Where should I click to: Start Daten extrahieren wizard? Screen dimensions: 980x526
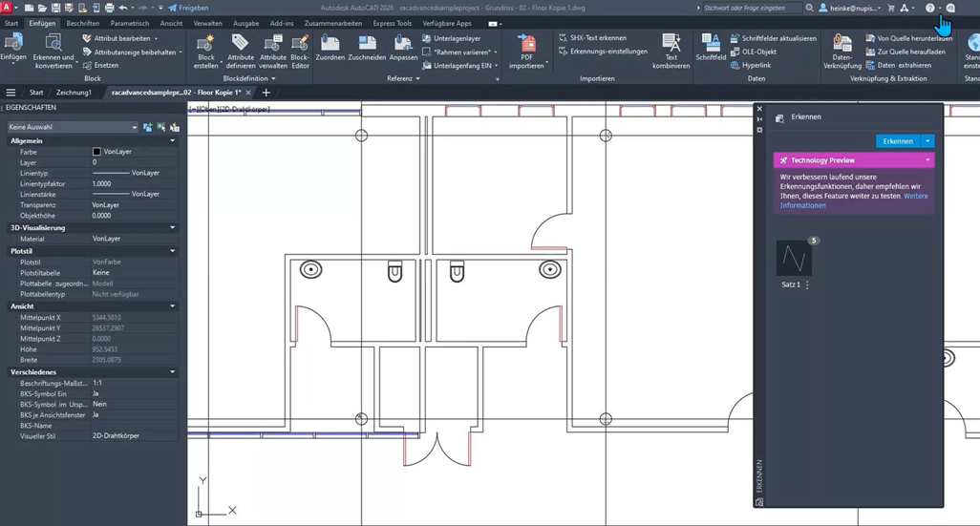[x=898, y=65]
